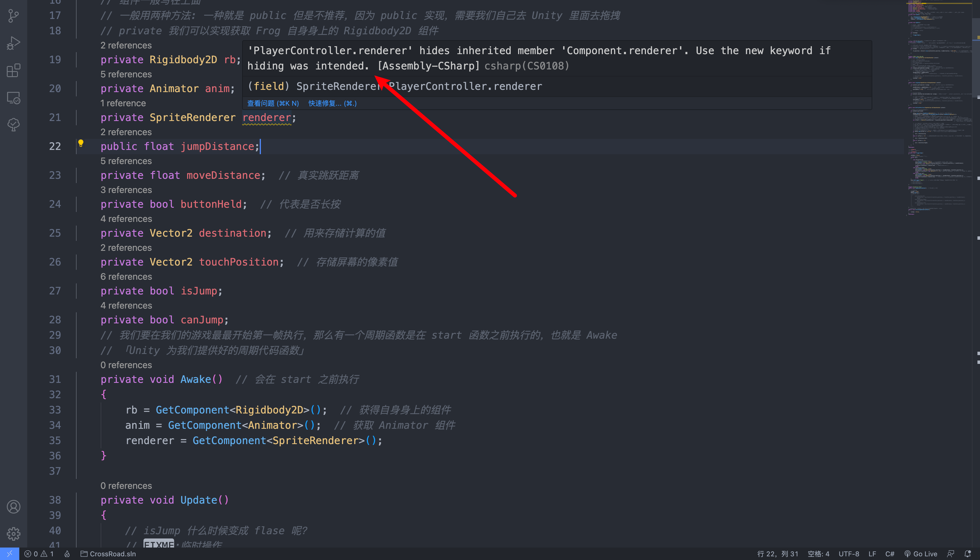Click (field) SpriteRenderer signature in hover popup
Viewport: 980px width, 560px height.
(394, 86)
